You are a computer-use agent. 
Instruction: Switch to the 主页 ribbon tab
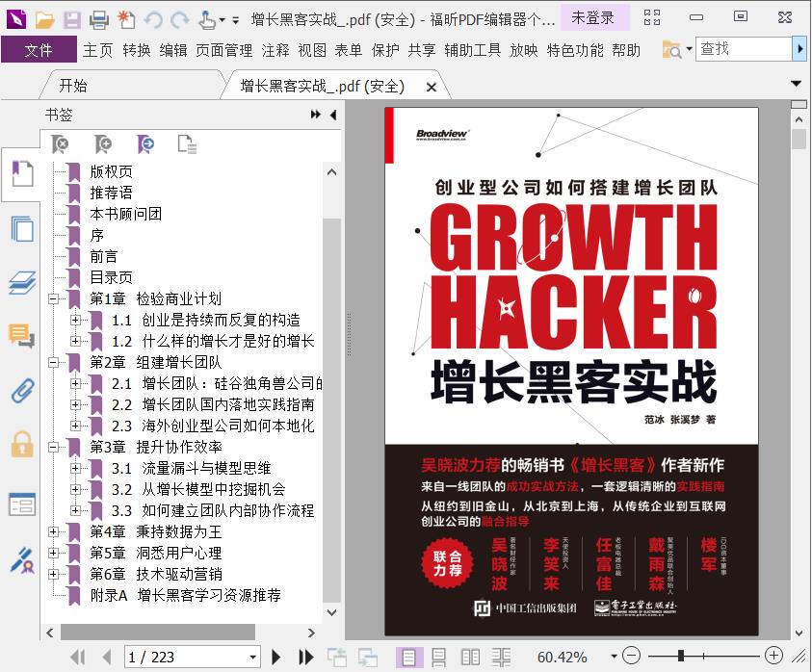pos(97,50)
